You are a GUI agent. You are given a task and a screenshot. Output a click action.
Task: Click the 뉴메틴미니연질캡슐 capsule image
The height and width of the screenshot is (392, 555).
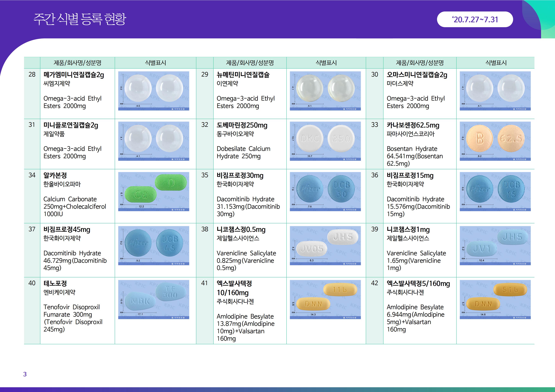click(325, 91)
